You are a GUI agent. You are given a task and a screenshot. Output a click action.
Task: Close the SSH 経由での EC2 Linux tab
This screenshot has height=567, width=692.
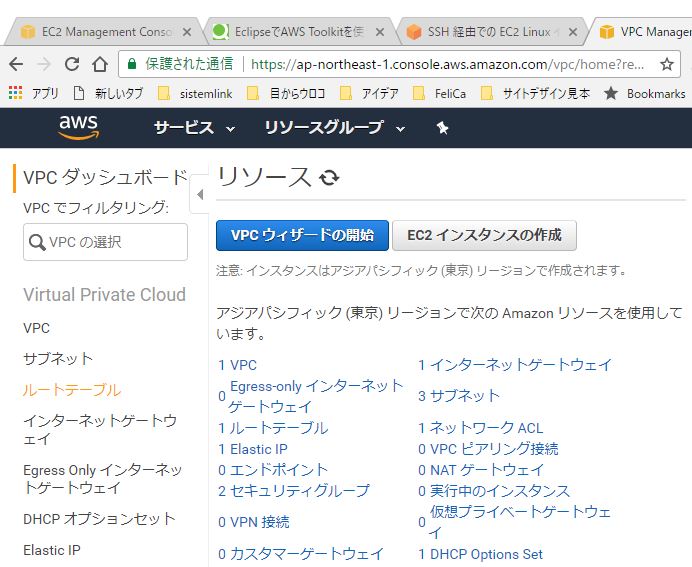point(573,32)
